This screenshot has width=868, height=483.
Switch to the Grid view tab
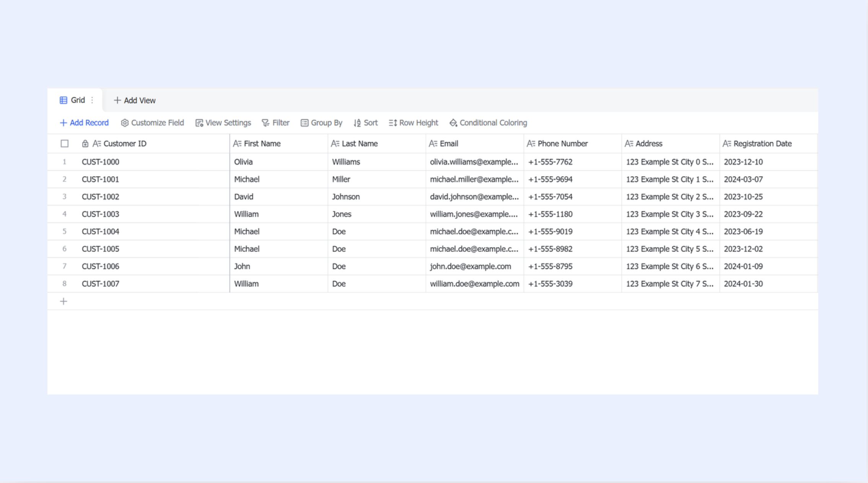click(75, 100)
